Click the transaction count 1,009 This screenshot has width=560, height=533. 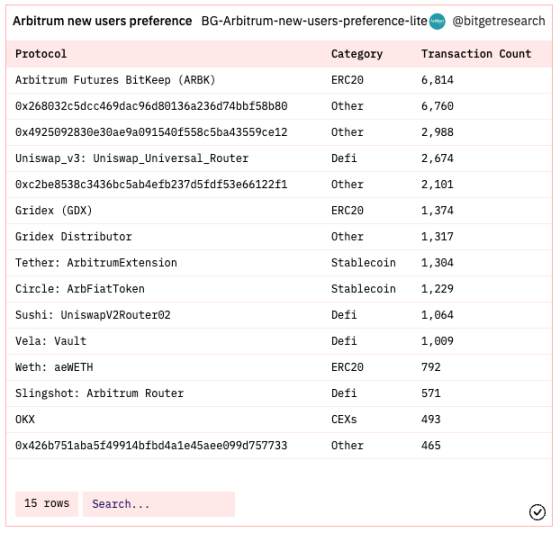point(437,341)
